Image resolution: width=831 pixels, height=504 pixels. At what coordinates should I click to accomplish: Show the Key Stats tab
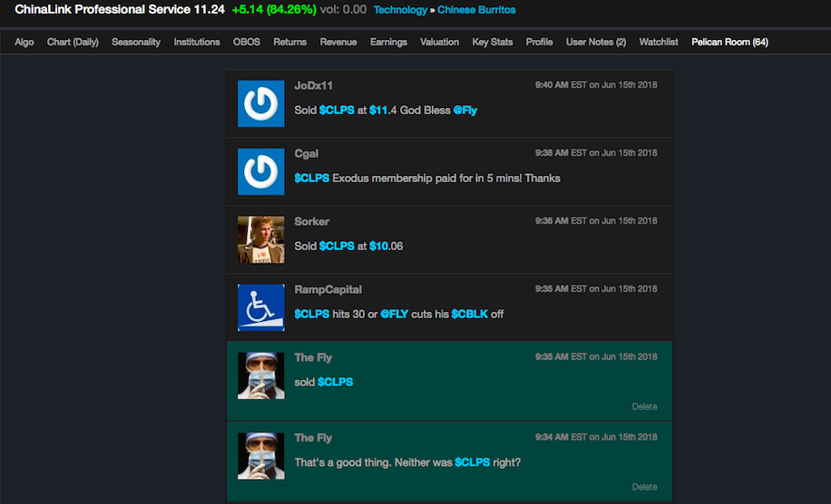click(x=493, y=42)
